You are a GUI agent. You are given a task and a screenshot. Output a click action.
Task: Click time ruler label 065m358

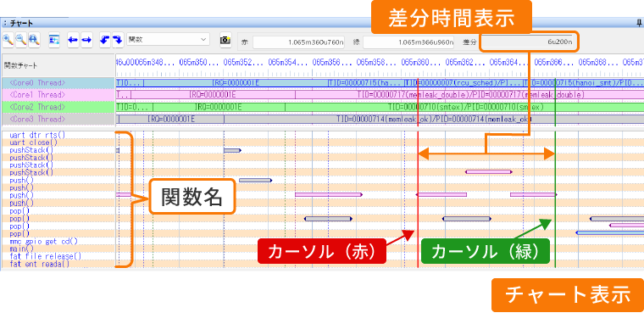point(376,63)
